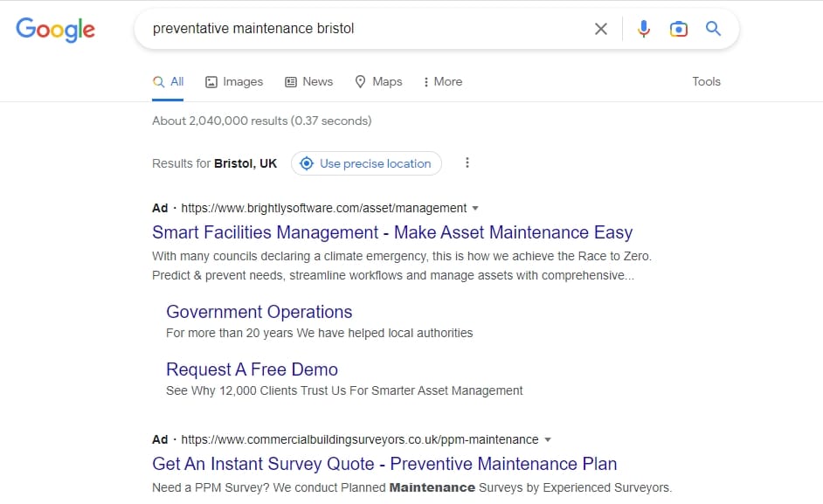Click Use precise location button
Viewport: 823px width, 504px height.
point(366,163)
